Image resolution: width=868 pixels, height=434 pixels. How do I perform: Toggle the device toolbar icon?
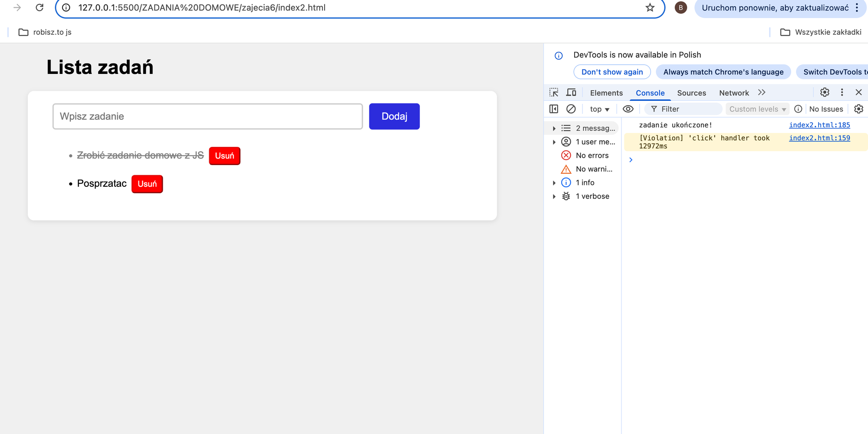click(571, 93)
